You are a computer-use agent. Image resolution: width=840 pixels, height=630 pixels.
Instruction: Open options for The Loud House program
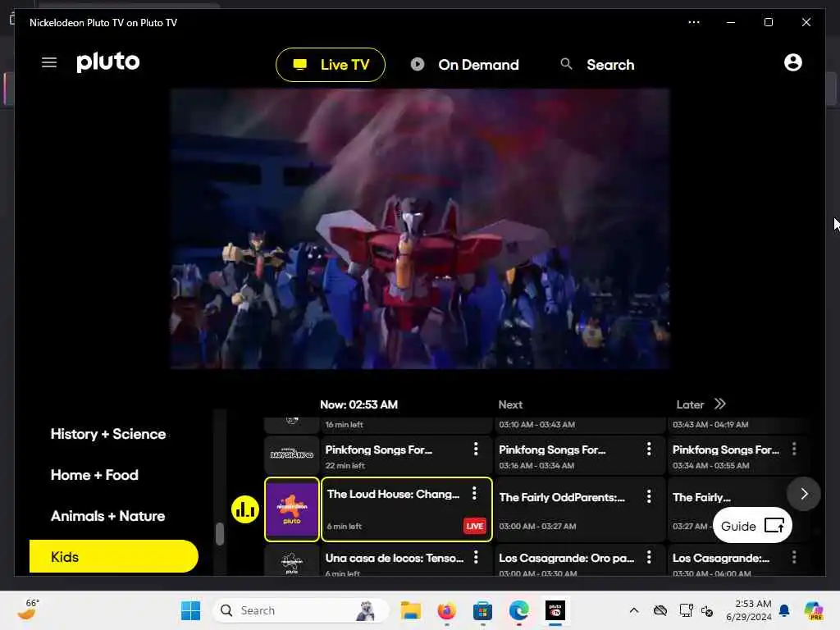tap(474, 493)
